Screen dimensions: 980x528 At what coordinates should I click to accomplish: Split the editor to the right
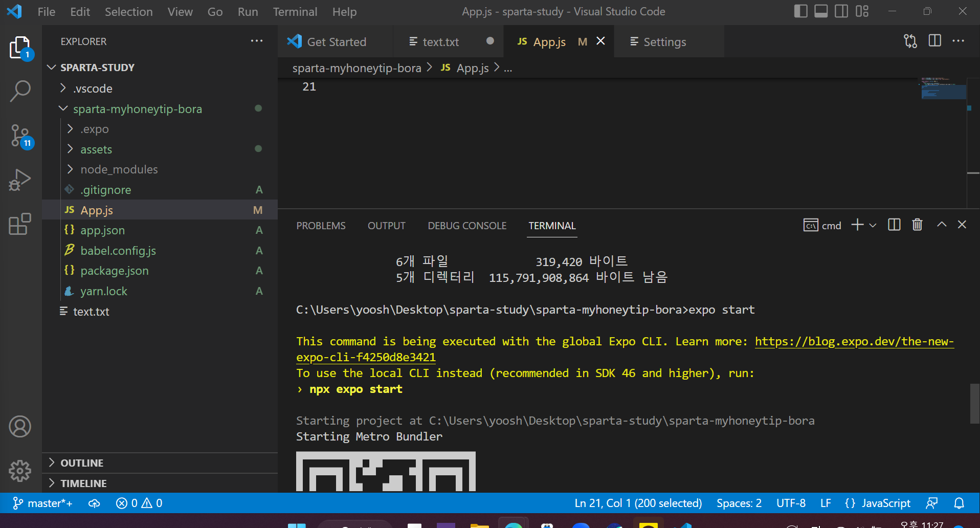point(935,41)
